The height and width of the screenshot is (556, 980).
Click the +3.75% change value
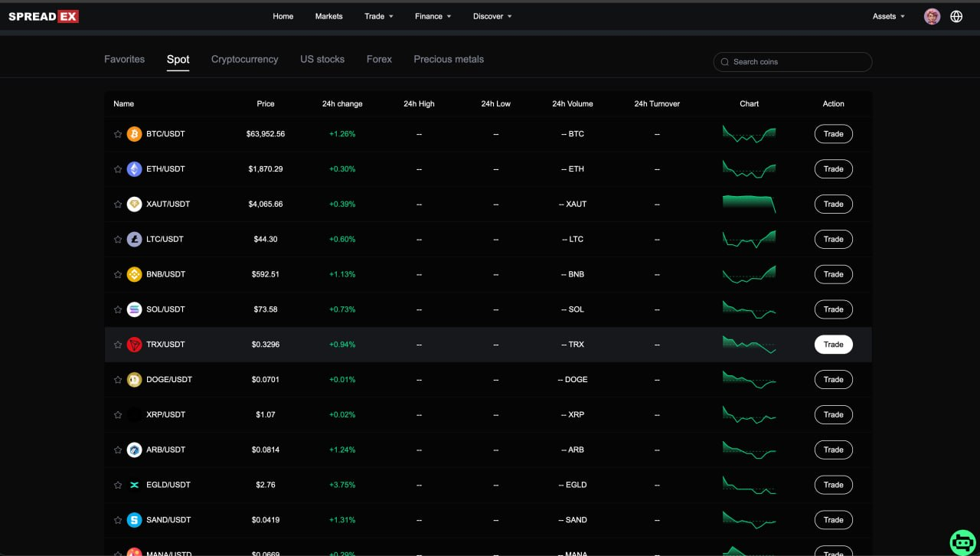[x=342, y=485]
